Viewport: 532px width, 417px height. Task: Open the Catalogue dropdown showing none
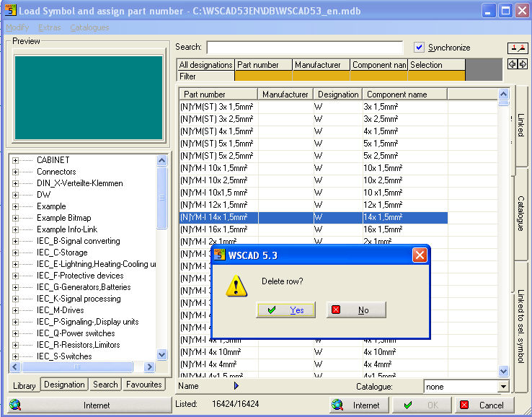click(x=503, y=387)
